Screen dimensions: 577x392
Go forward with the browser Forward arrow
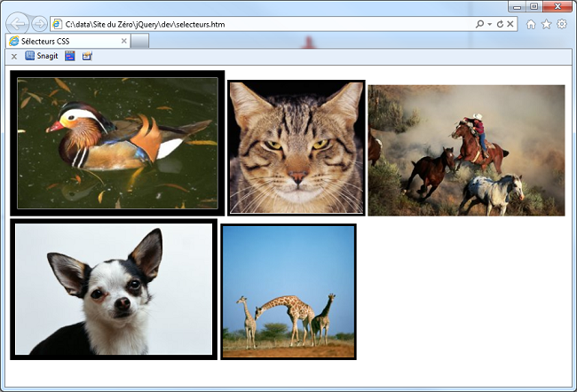click(x=39, y=24)
